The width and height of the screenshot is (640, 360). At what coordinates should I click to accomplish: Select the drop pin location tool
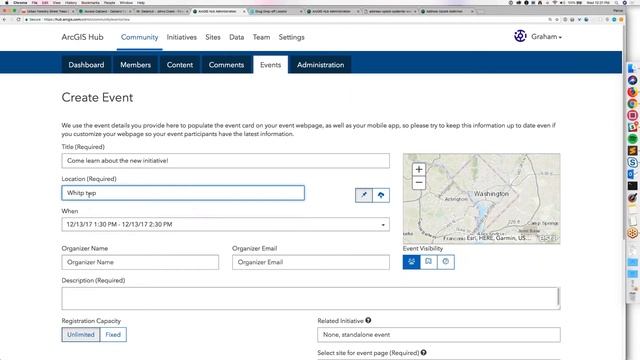click(x=364, y=195)
